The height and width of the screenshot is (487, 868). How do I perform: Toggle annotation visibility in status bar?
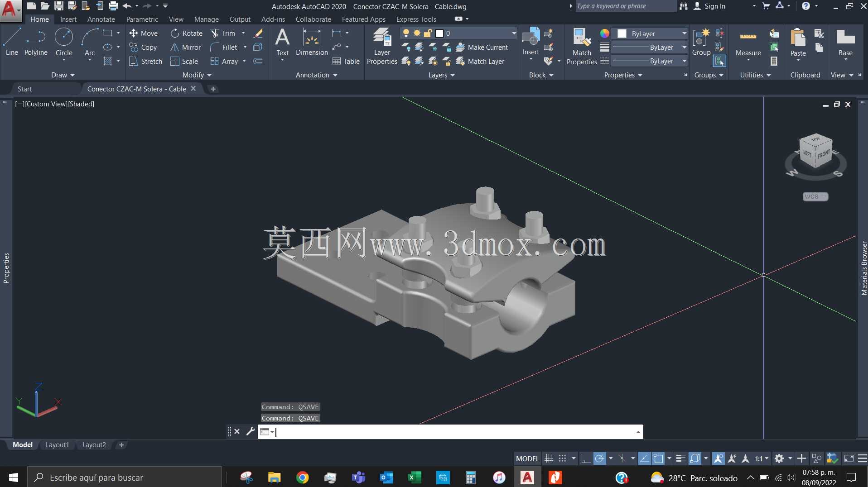point(718,458)
